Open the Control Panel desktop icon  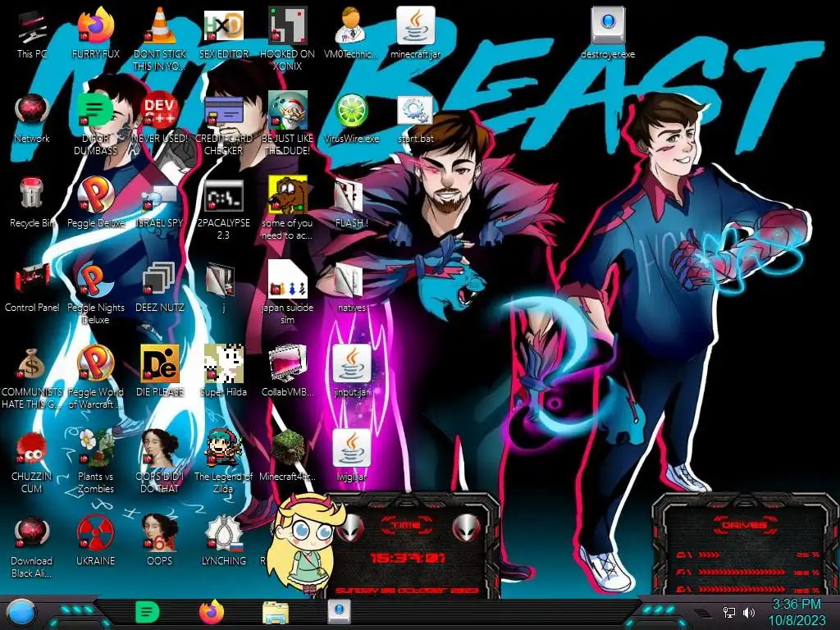(x=32, y=286)
